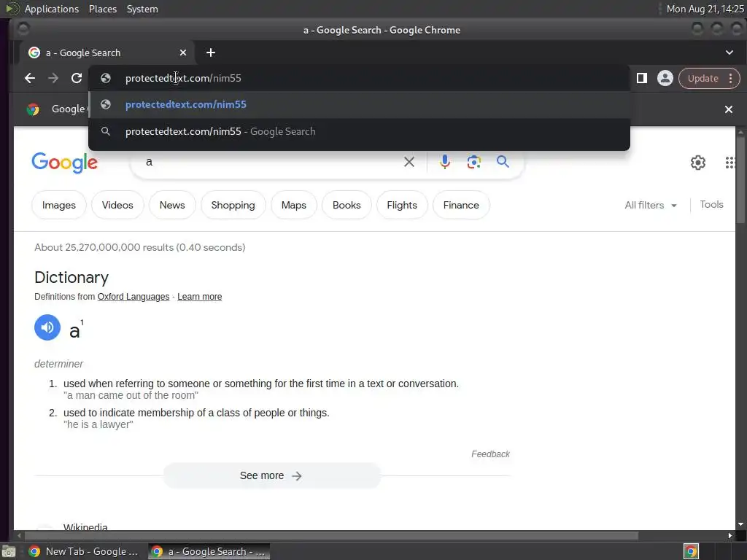Expand the tab search chevron
This screenshot has width=747, height=560.
[729, 52]
